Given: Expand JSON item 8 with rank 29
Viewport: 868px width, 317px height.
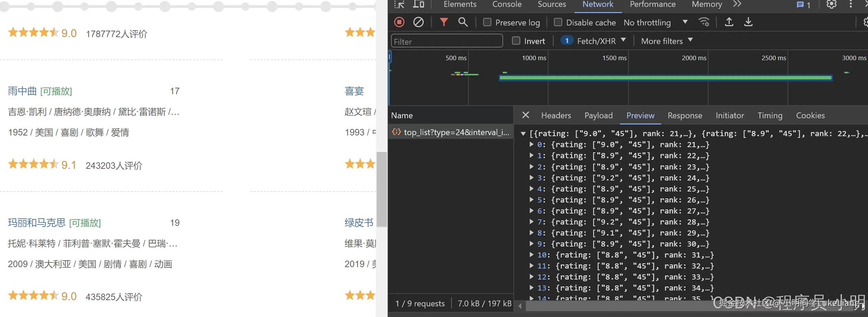Looking at the screenshot, I should [x=532, y=233].
